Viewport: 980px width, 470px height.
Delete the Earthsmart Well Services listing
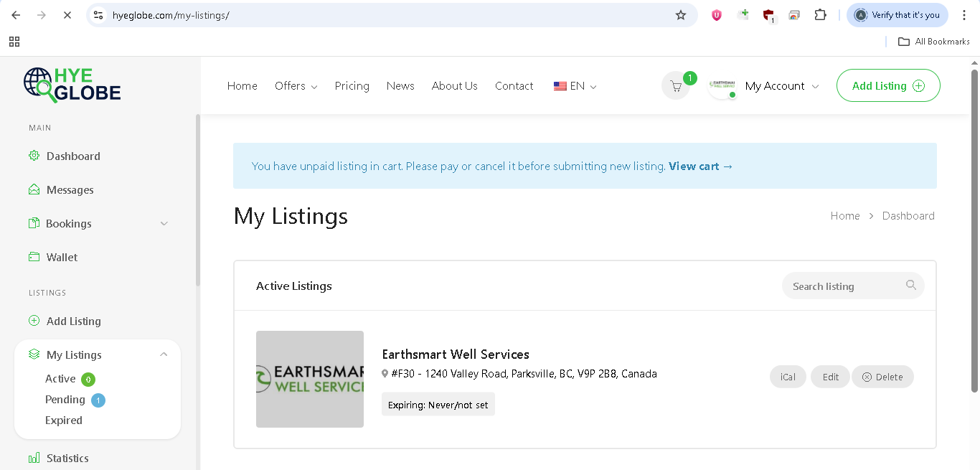pos(882,377)
